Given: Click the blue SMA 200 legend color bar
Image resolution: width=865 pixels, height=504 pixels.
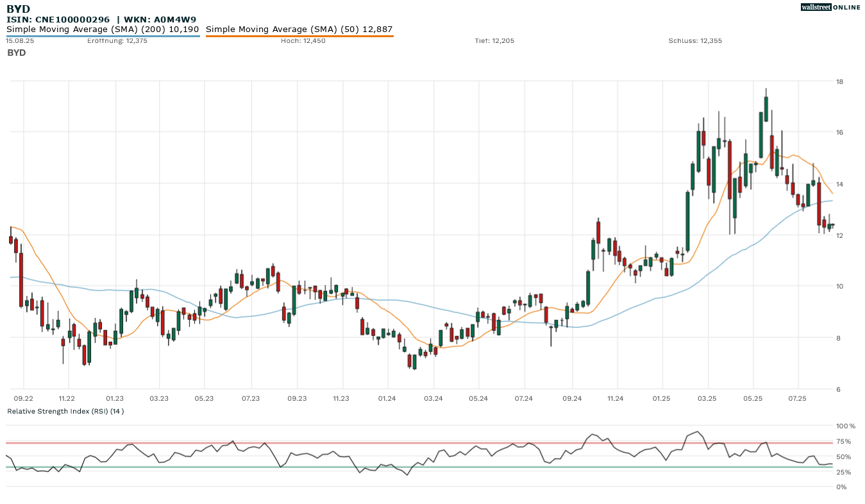Looking at the screenshot, I should 103,36.
